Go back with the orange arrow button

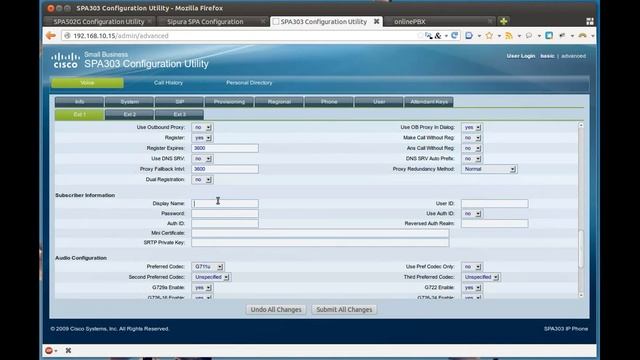point(51,36)
